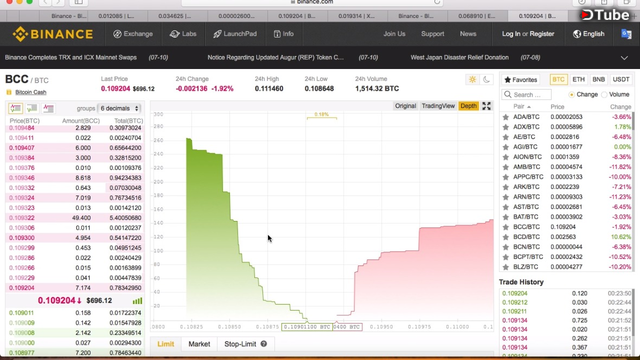Switch chart to TradingView
Screen dimensions: 640x360
(438, 106)
